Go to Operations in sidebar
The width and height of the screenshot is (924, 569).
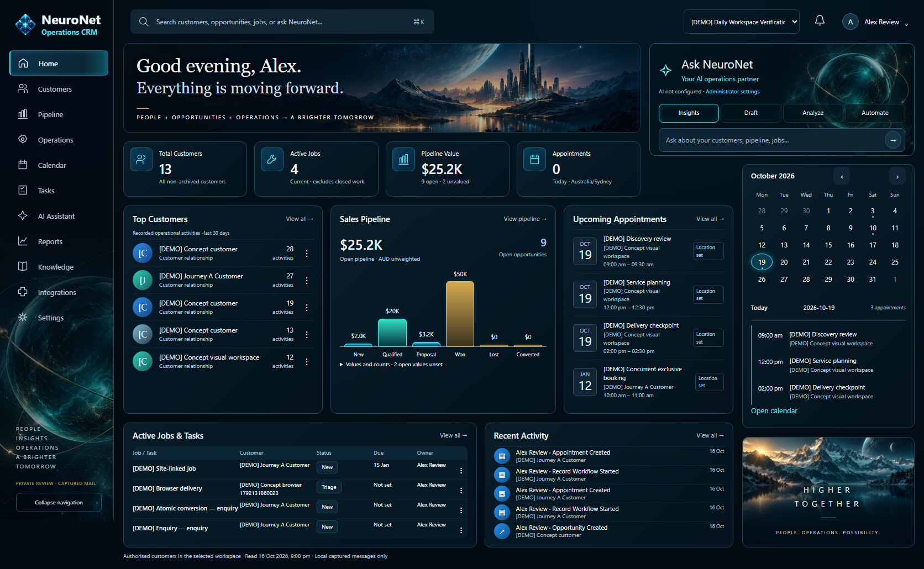point(59,140)
